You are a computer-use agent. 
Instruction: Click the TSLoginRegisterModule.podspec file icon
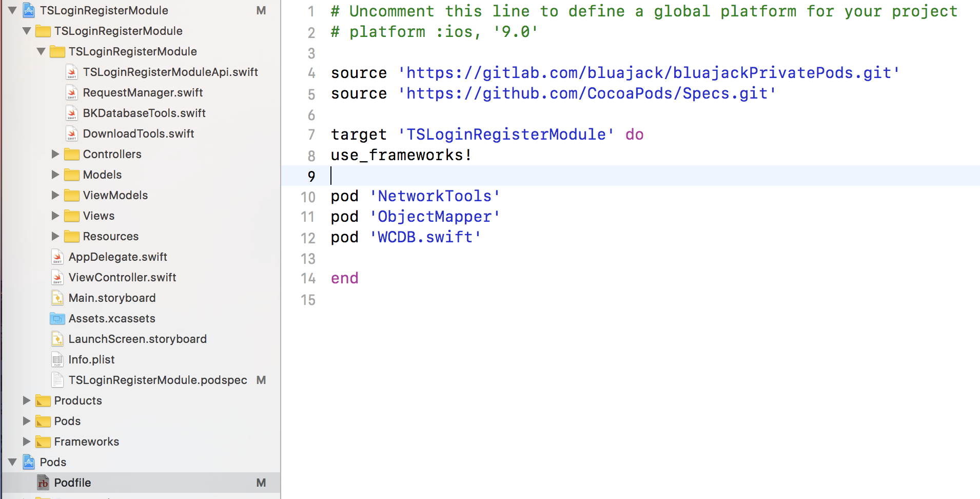(57, 380)
